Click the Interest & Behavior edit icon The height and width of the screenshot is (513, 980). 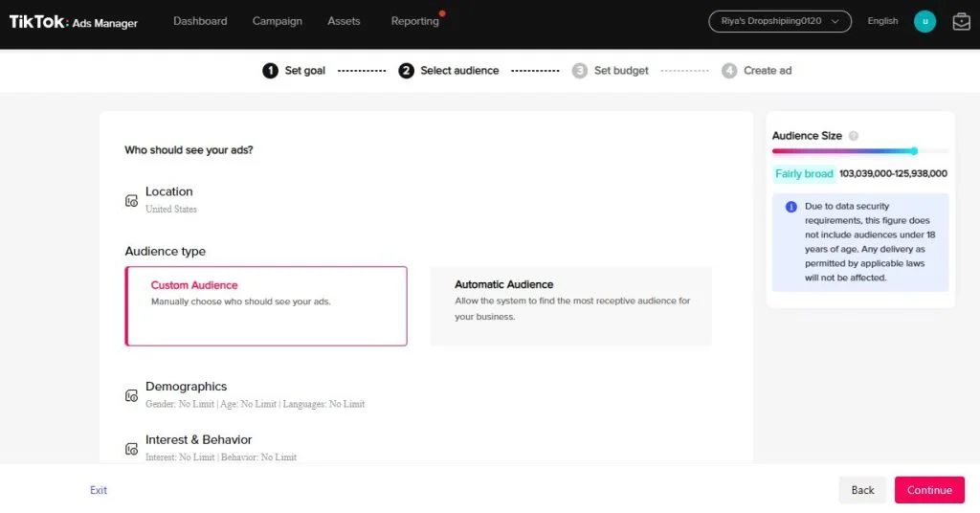tap(132, 449)
